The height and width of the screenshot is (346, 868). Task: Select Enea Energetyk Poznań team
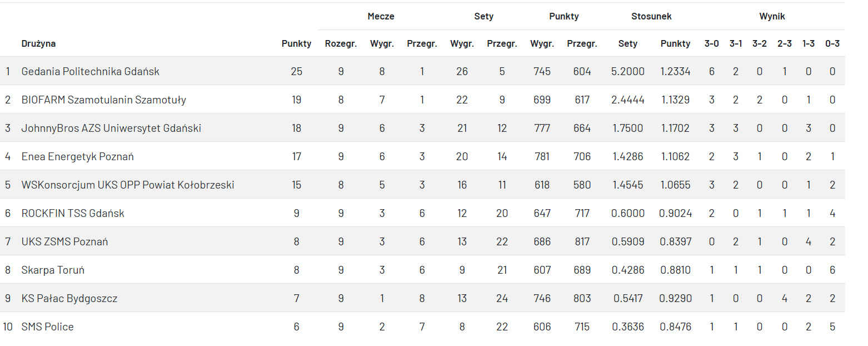[77, 156]
